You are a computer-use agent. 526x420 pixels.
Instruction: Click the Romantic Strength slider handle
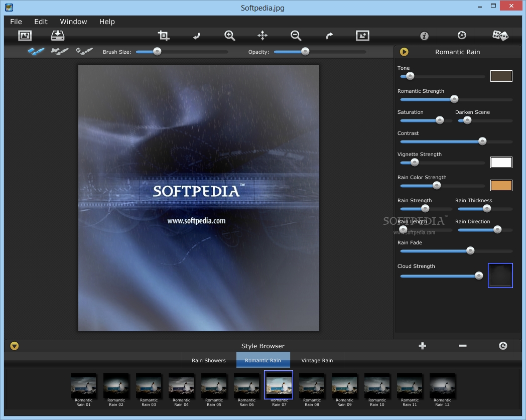(x=454, y=99)
